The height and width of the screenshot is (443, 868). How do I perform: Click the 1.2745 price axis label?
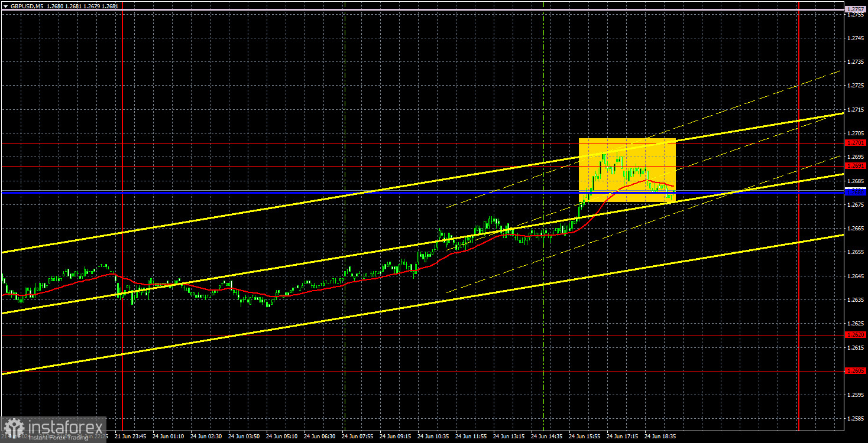click(x=856, y=38)
